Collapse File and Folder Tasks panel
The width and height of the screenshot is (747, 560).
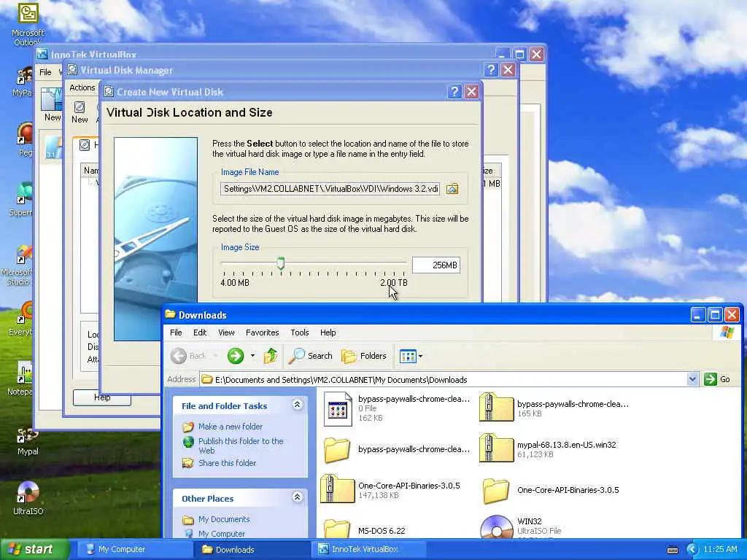(x=298, y=405)
